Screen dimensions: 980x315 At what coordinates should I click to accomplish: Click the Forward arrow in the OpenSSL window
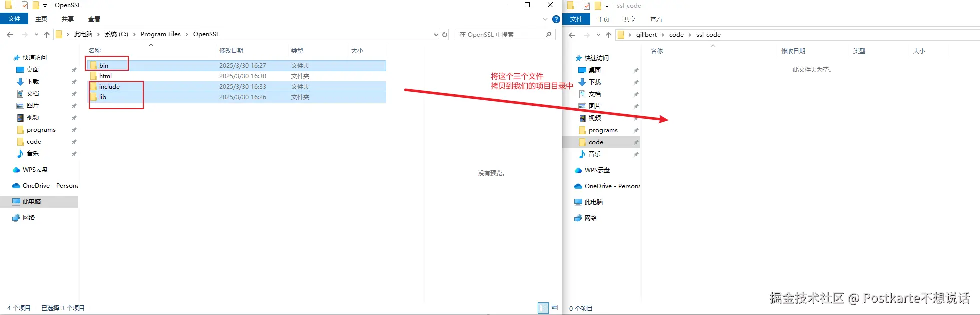tap(24, 35)
